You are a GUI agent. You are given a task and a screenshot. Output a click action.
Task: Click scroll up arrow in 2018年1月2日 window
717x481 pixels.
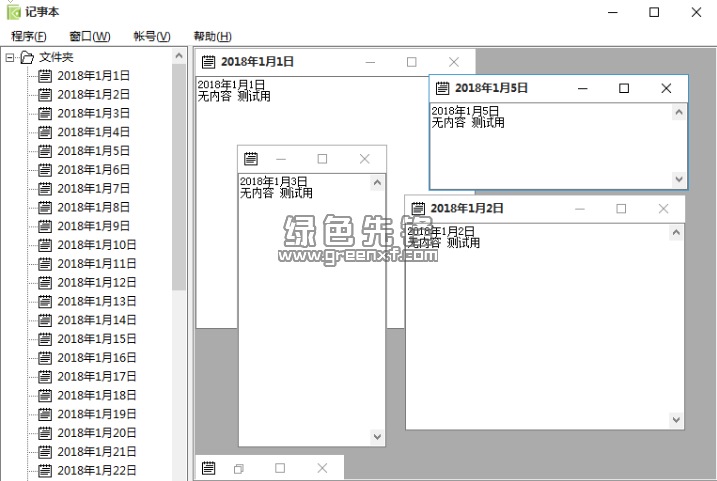[x=676, y=233]
